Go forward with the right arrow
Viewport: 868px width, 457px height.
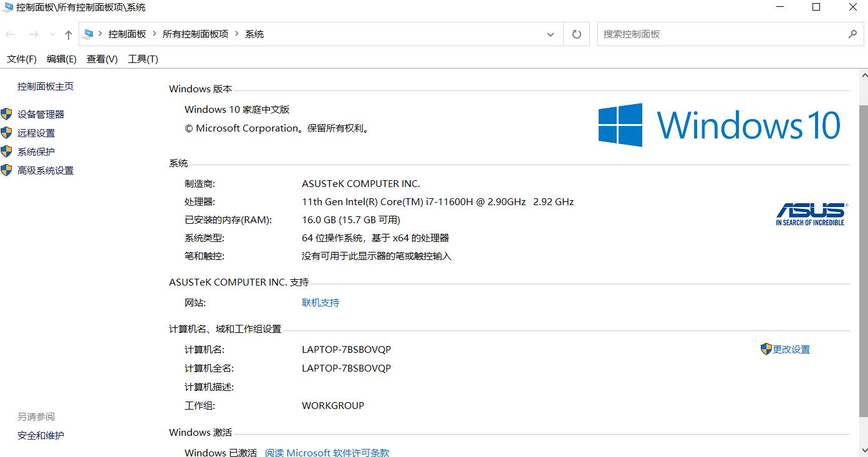pos(34,34)
